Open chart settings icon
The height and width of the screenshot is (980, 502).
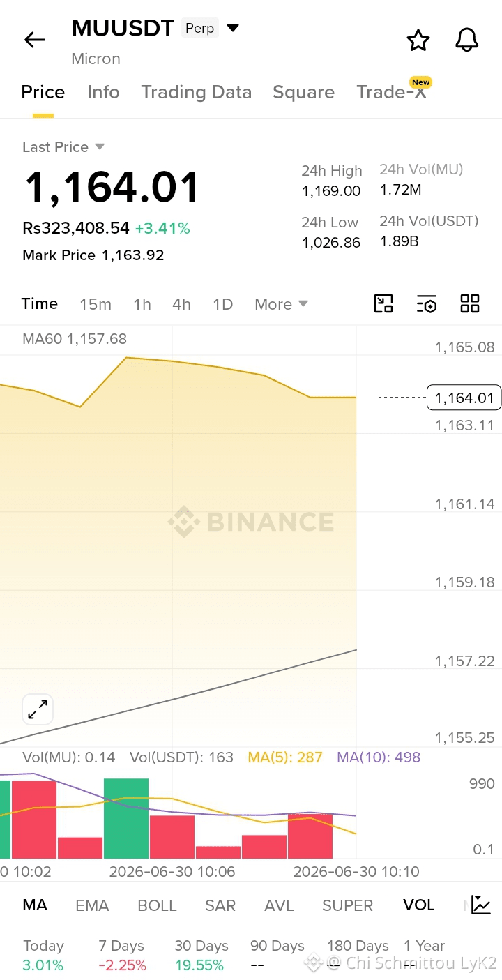(427, 303)
